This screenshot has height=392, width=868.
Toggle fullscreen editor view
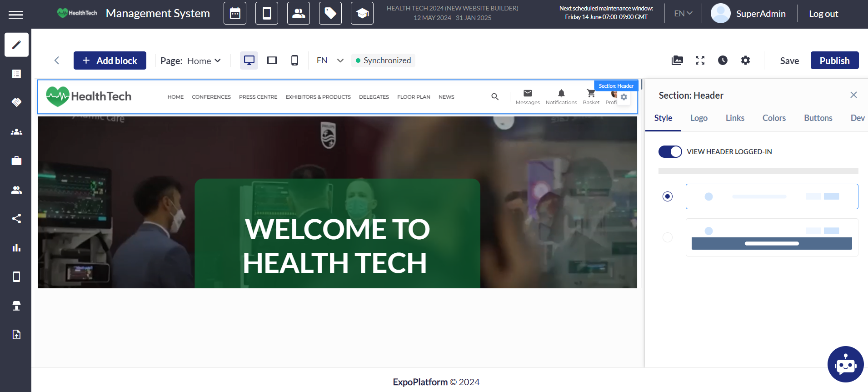700,60
